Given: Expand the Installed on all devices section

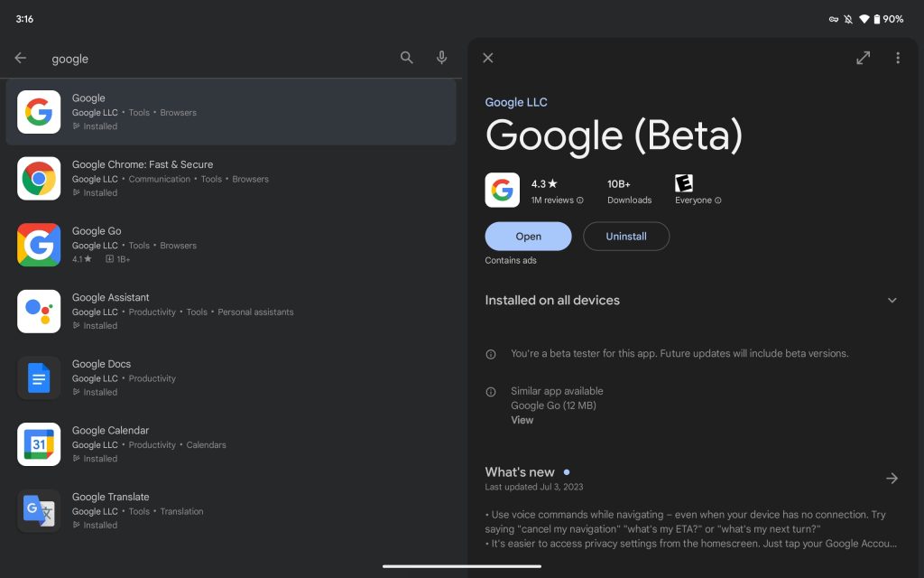Looking at the screenshot, I should [892, 301].
